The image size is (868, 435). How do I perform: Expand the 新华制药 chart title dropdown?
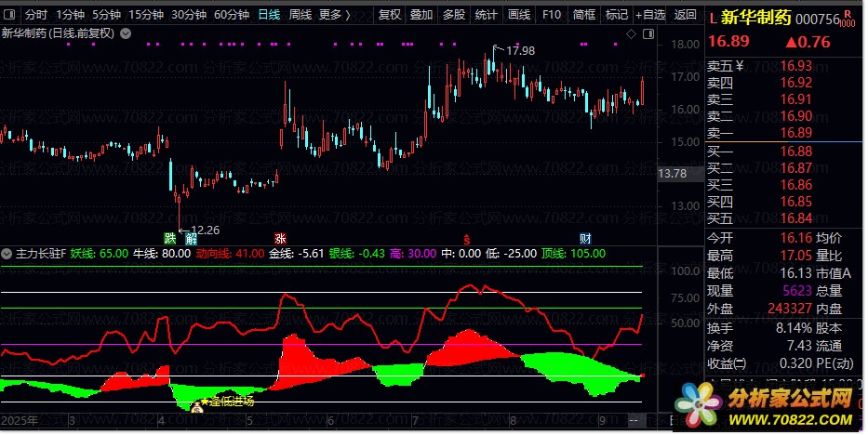point(127,33)
